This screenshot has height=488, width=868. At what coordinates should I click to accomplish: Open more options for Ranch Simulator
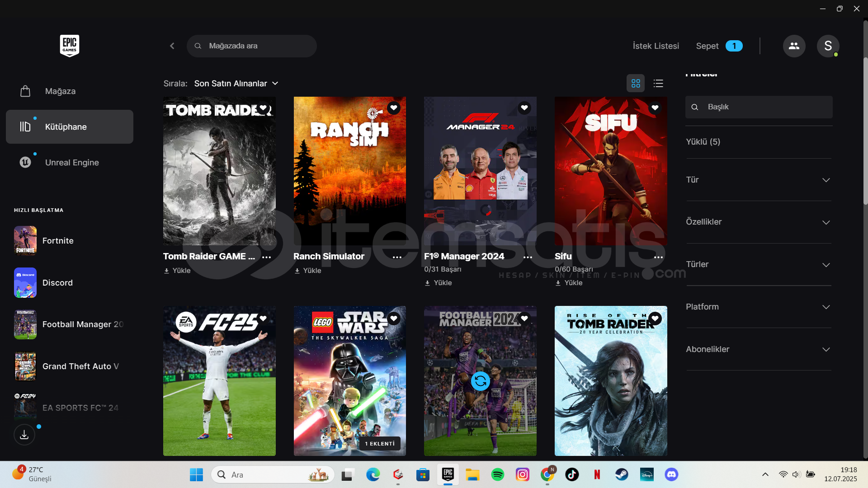pos(397,257)
